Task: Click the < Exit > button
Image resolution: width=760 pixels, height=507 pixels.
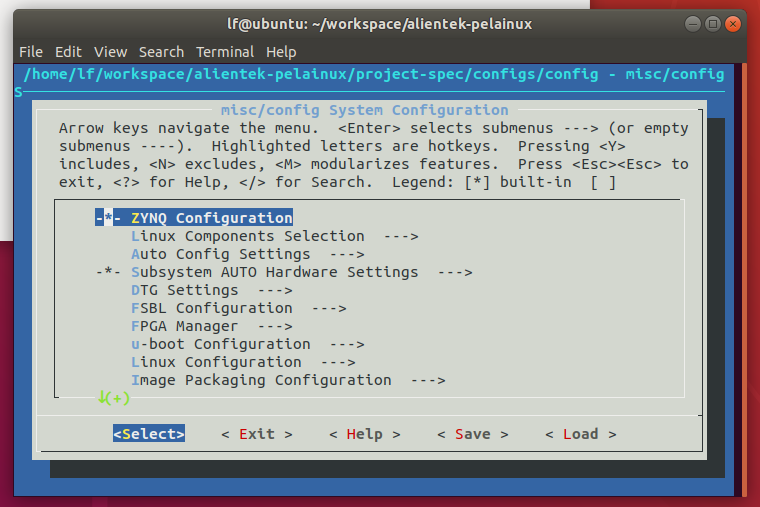Action: click(257, 434)
